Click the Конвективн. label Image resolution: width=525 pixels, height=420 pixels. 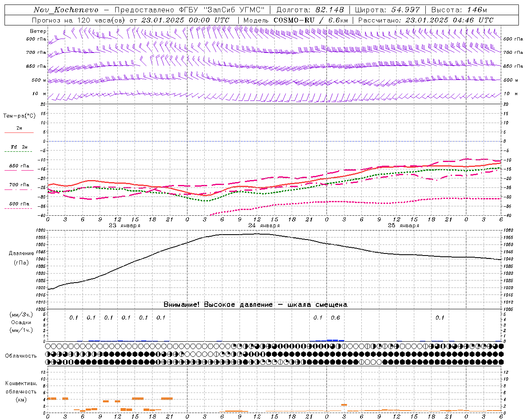pyautogui.click(x=21, y=383)
